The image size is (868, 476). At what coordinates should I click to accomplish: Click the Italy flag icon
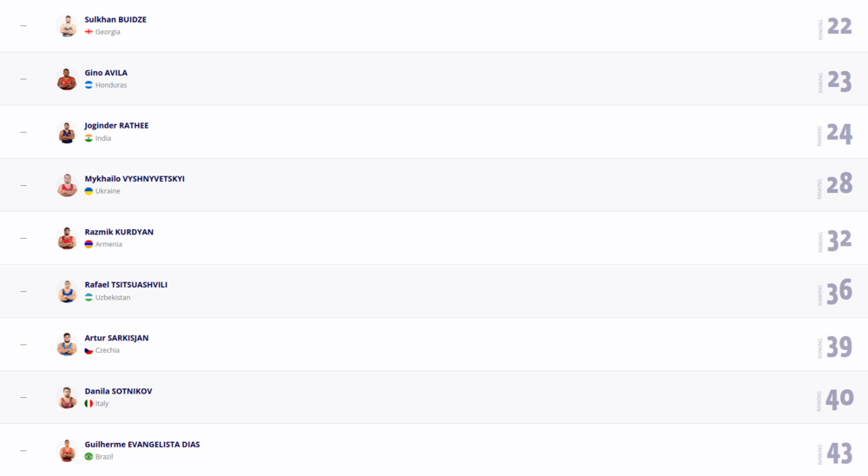[89, 403]
